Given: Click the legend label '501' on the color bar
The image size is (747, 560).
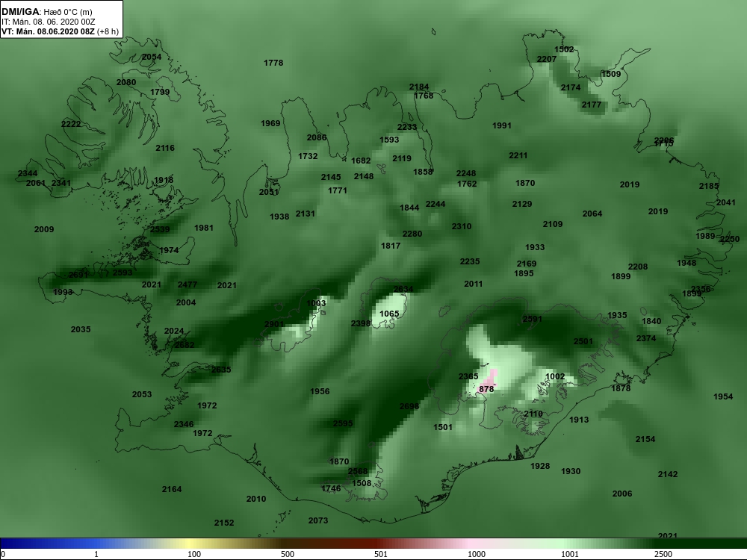Looking at the screenshot, I should click(381, 554).
